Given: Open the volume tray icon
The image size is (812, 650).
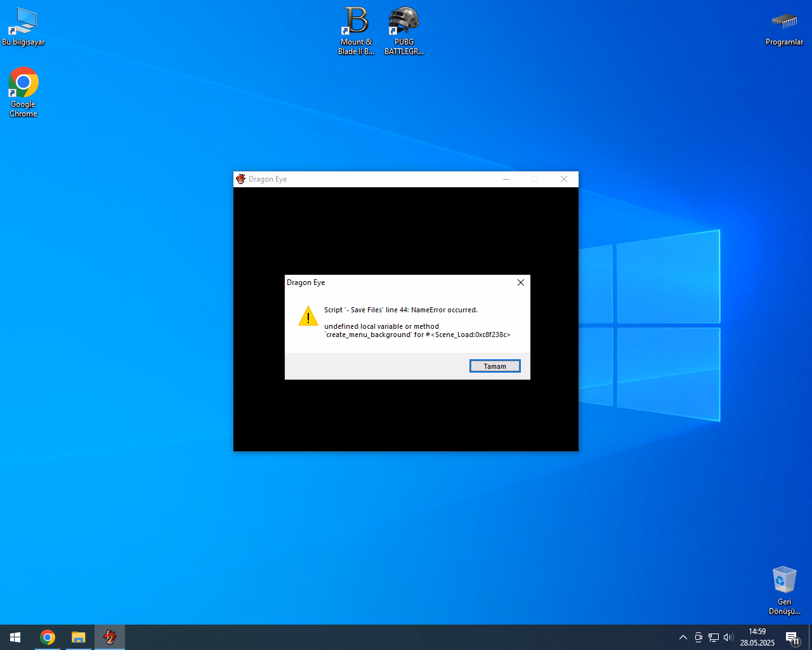Looking at the screenshot, I should [x=728, y=637].
